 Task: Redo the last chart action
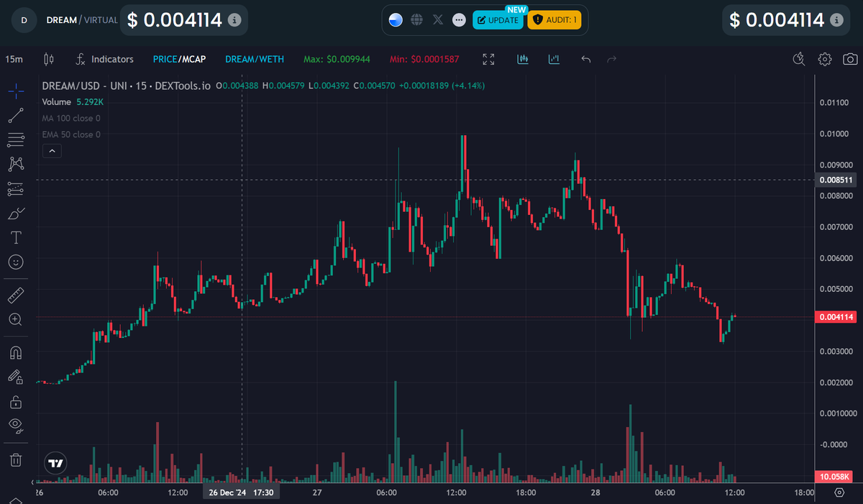click(x=611, y=59)
